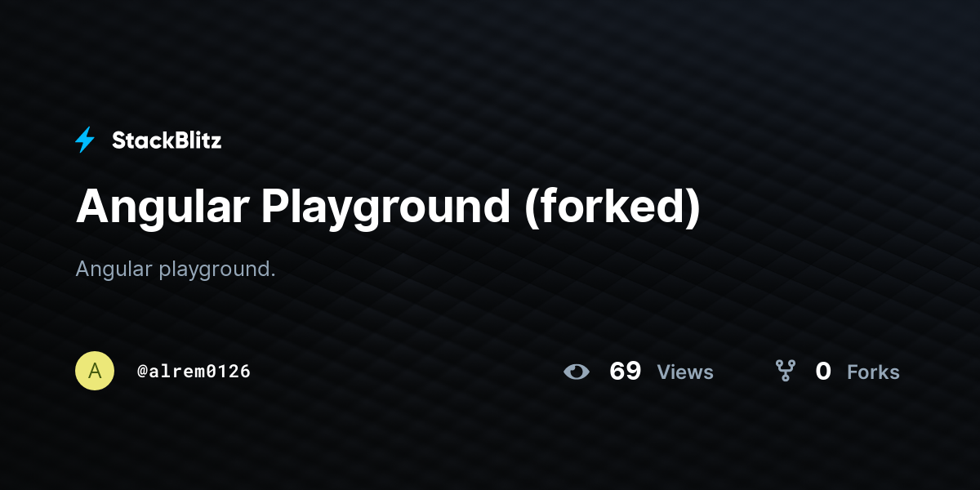Open the @alrem0126 user profile link

[x=194, y=372]
